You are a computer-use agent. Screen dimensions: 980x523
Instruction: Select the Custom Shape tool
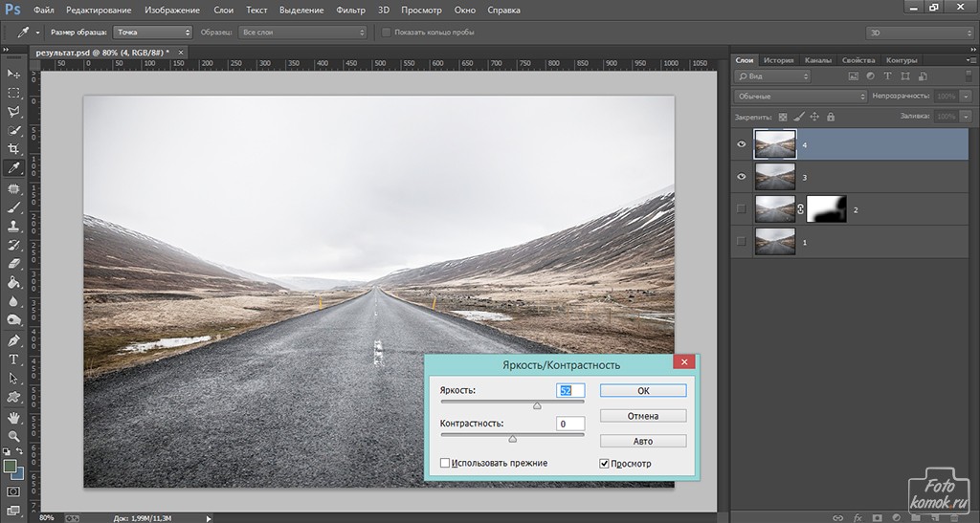[13, 397]
